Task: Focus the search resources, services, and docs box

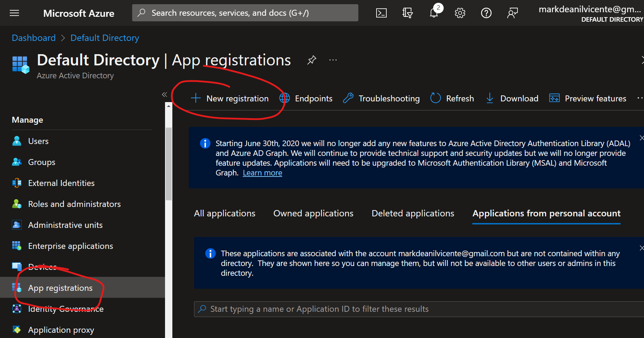Action: coord(245,13)
